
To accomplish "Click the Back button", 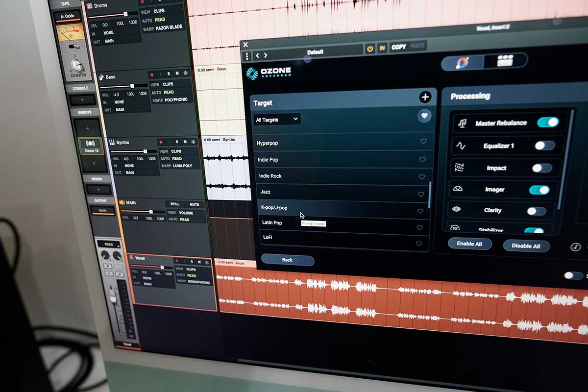I will (287, 260).
